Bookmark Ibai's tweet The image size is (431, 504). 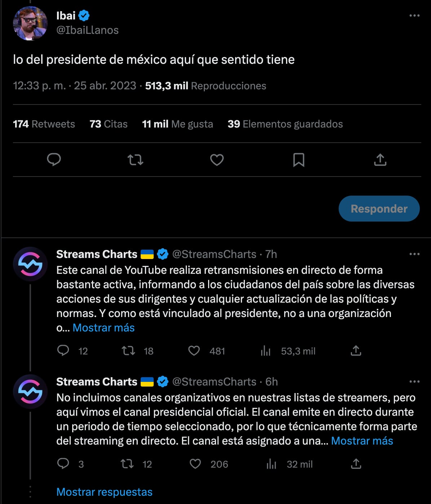pyautogui.click(x=299, y=160)
